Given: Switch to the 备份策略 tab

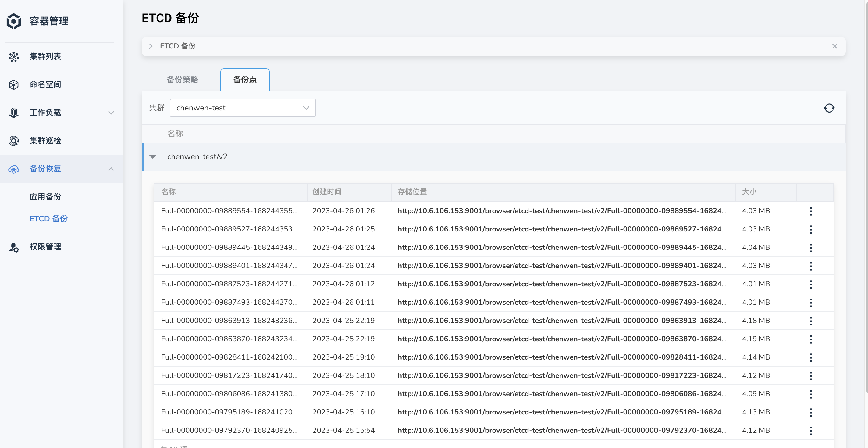Looking at the screenshot, I should pyautogui.click(x=182, y=80).
